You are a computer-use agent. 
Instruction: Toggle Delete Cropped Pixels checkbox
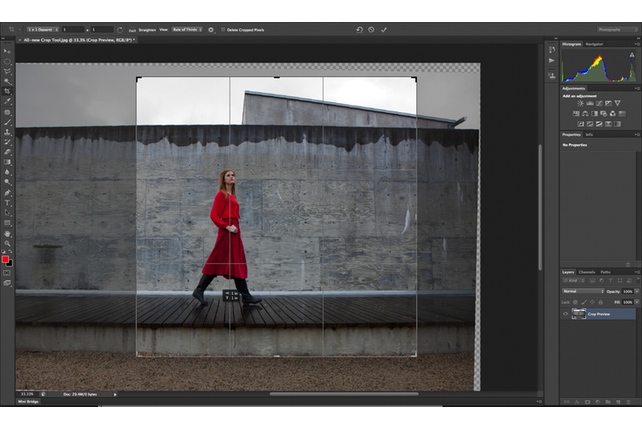coord(223,29)
